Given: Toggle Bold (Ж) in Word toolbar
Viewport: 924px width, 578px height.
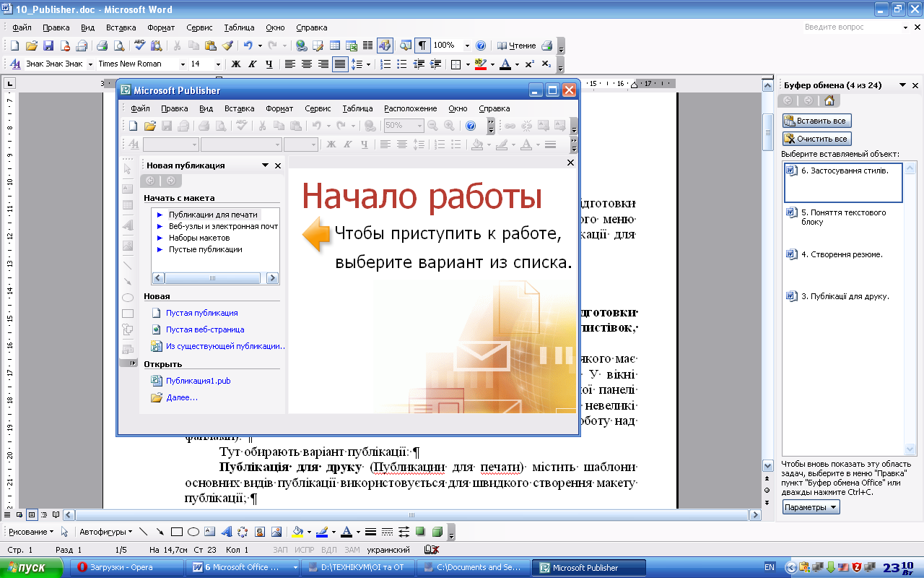Looking at the screenshot, I should [235, 64].
